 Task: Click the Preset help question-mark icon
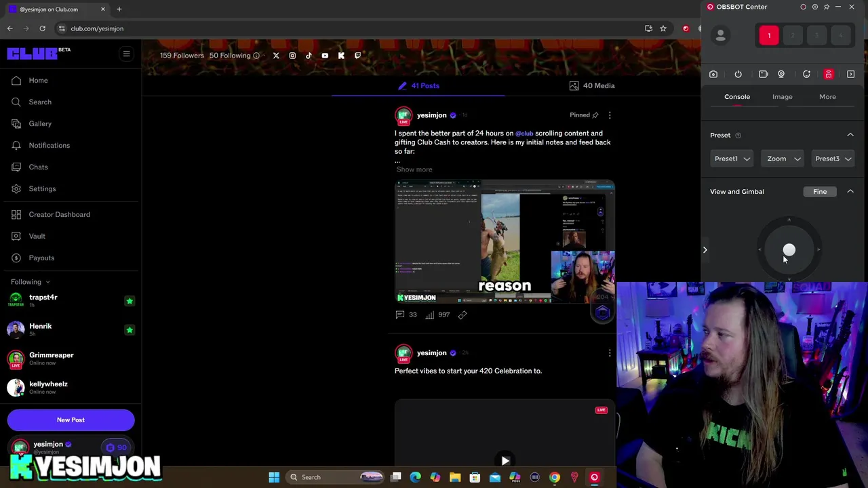point(738,136)
